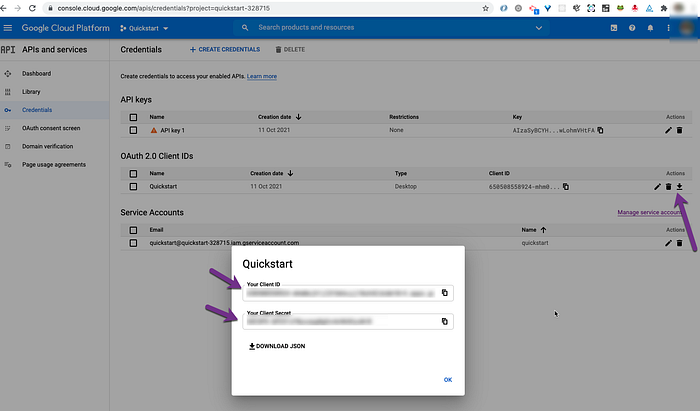The height and width of the screenshot is (411, 700).
Task: Copy Your Client ID in dialog
Action: [445, 293]
